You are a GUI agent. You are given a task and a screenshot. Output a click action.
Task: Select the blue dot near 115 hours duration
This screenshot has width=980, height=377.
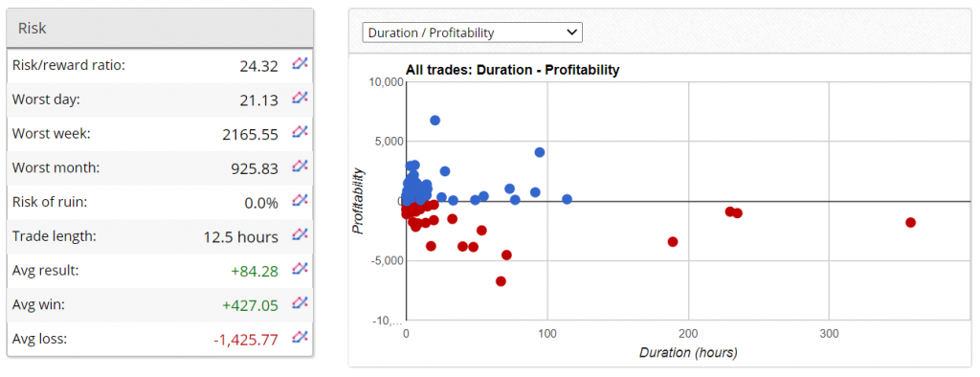point(567,199)
